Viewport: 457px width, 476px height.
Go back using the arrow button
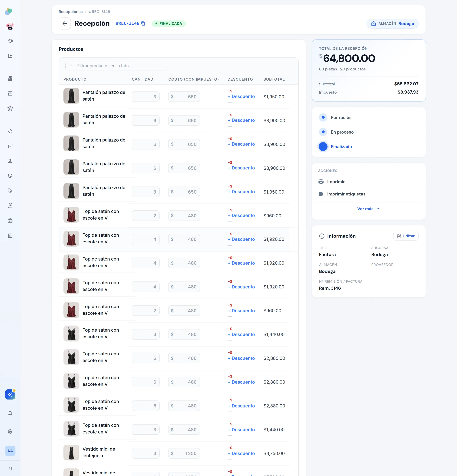point(65,23)
